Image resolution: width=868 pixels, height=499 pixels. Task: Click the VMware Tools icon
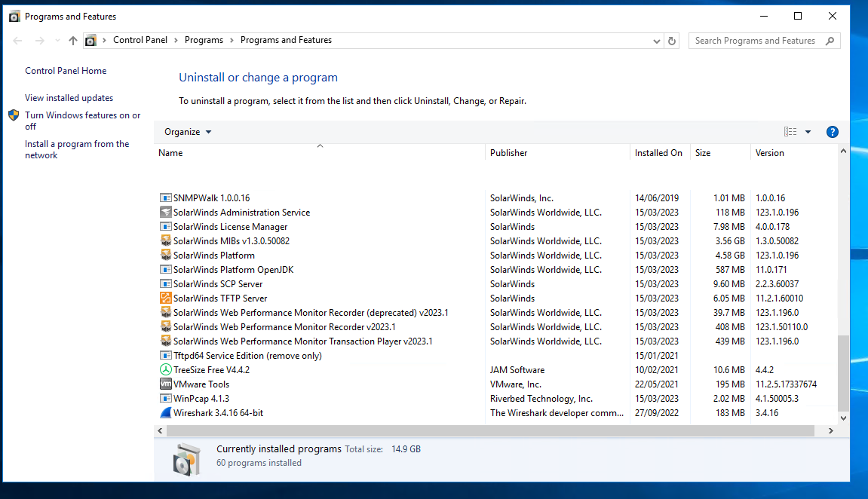tap(165, 384)
